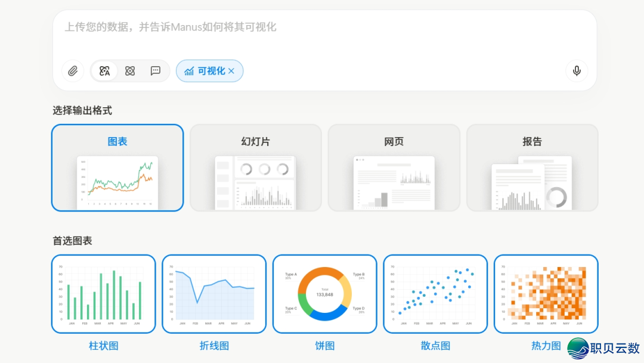
Task: Choose the 网页 output format card
Action: 394,167
